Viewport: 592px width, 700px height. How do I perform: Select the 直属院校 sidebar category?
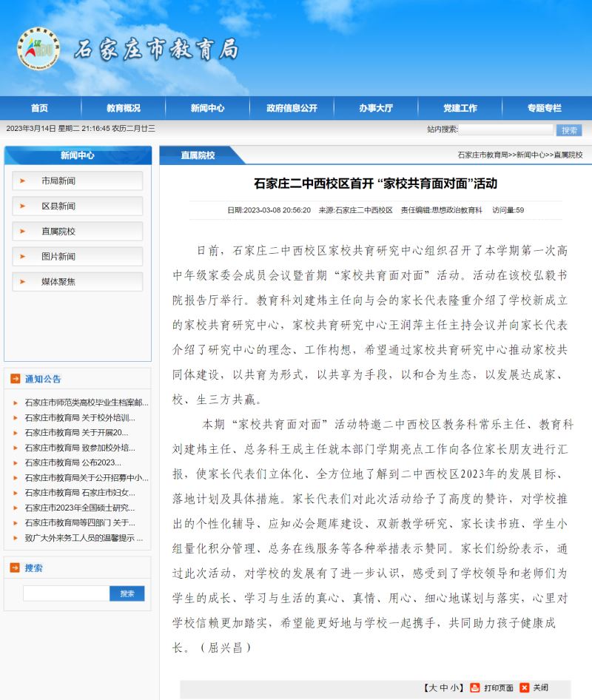click(x=58, y=232)
